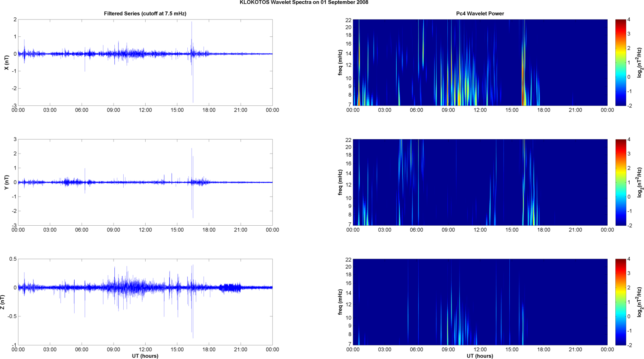644x359 pixels.
Task: Click the X (nT) axis label
Action: (6, 62)
